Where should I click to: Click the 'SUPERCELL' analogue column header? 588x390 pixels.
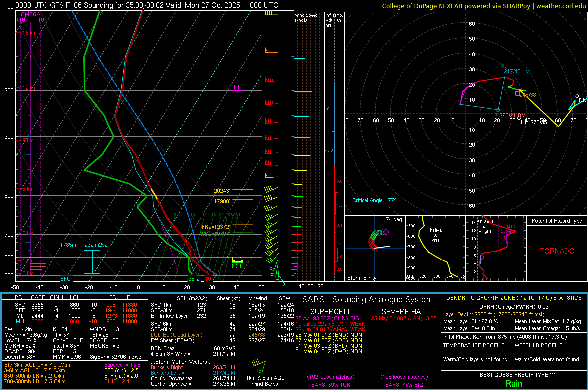331,312
